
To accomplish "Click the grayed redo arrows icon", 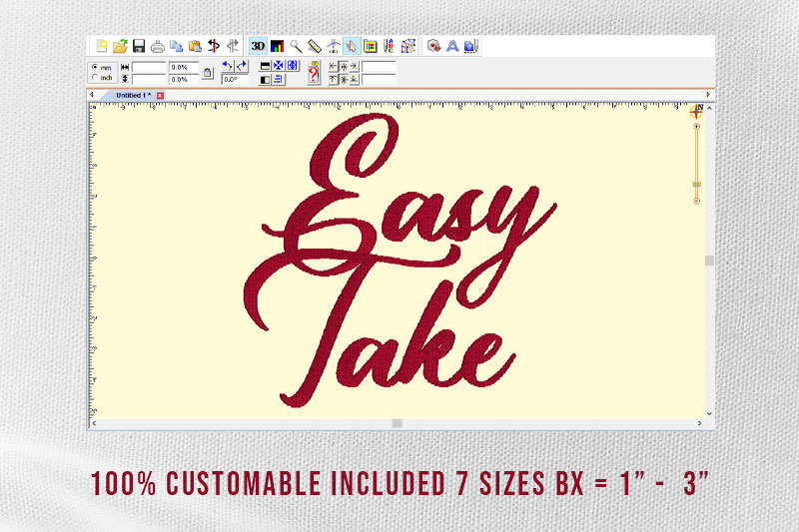I will tap(233, 46).
